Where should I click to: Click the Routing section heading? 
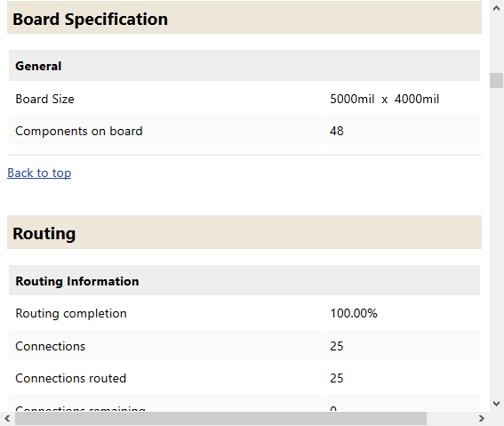[x=44, y=233]
